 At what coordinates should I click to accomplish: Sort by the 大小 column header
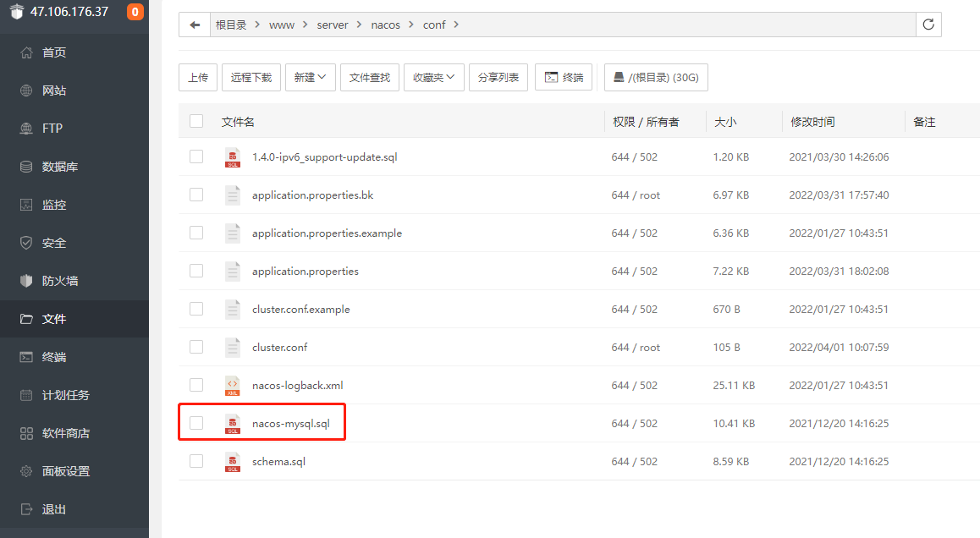[725, 122]
